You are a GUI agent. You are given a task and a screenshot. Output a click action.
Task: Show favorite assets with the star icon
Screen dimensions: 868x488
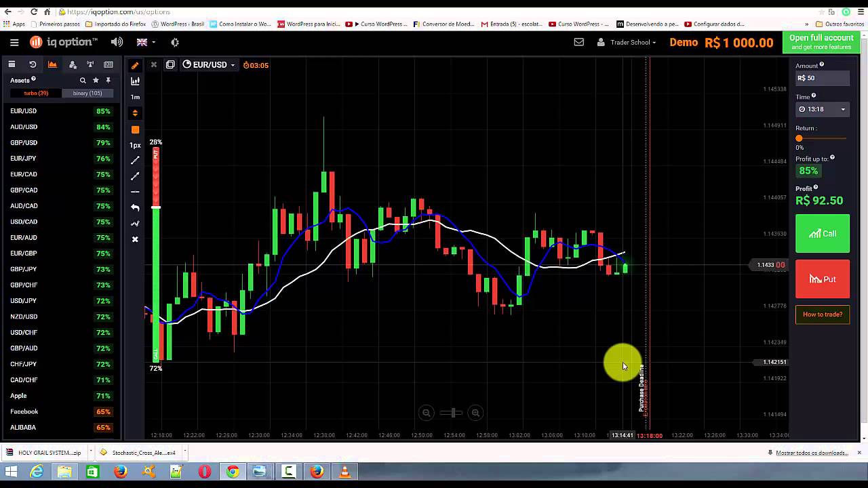[x=96, y=80]
